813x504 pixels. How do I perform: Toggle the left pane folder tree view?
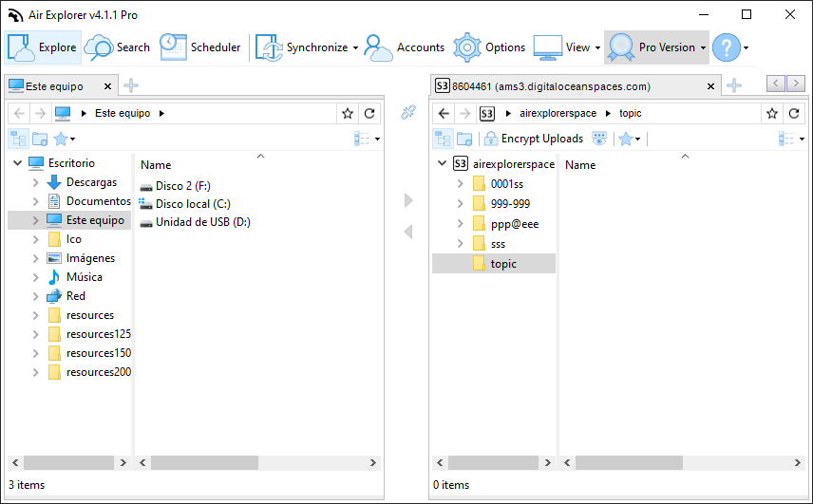[19, 139]
